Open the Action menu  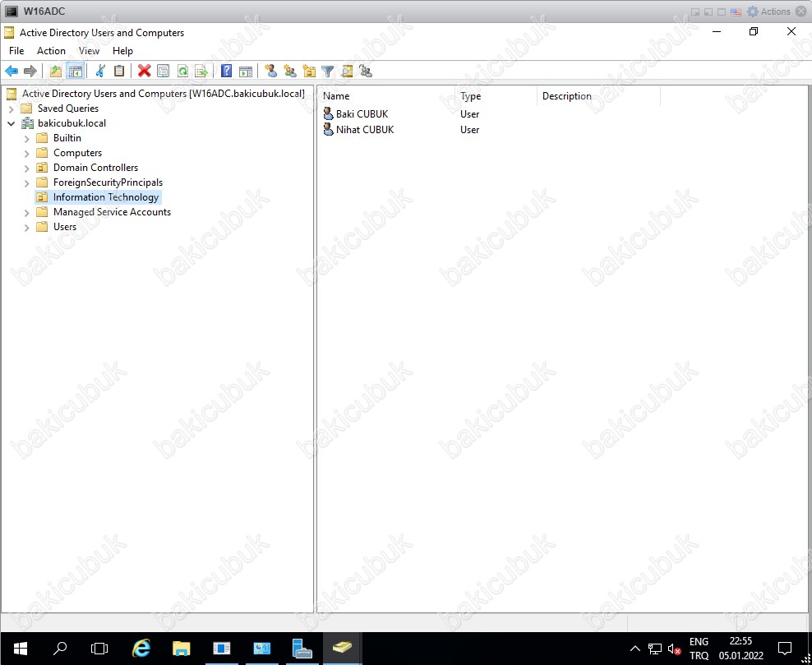coord(51,51)
